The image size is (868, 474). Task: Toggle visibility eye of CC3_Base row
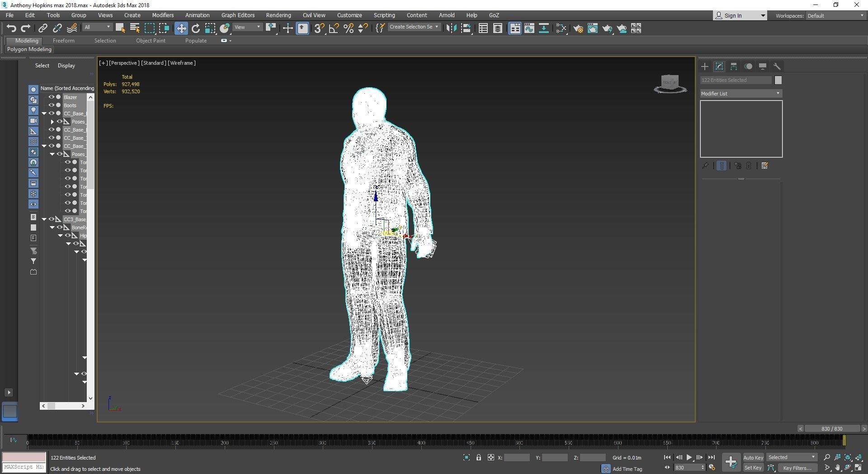(51, 219)
